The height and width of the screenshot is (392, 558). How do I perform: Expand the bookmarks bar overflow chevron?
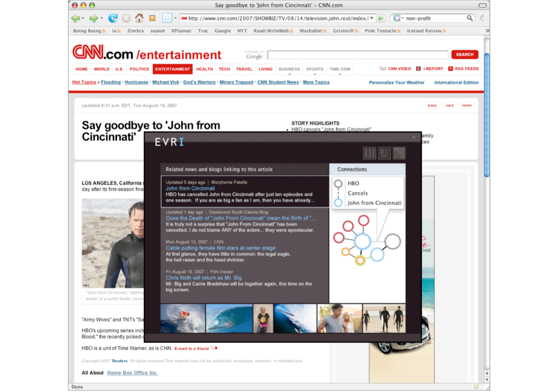[x=487, y=31]
